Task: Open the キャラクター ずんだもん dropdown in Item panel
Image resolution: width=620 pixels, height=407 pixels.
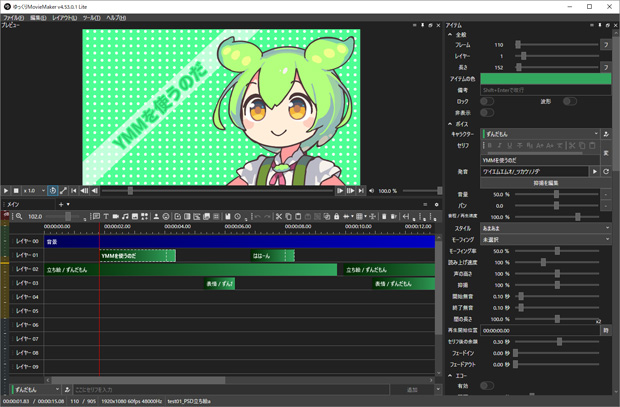Action: click(540, 134)
